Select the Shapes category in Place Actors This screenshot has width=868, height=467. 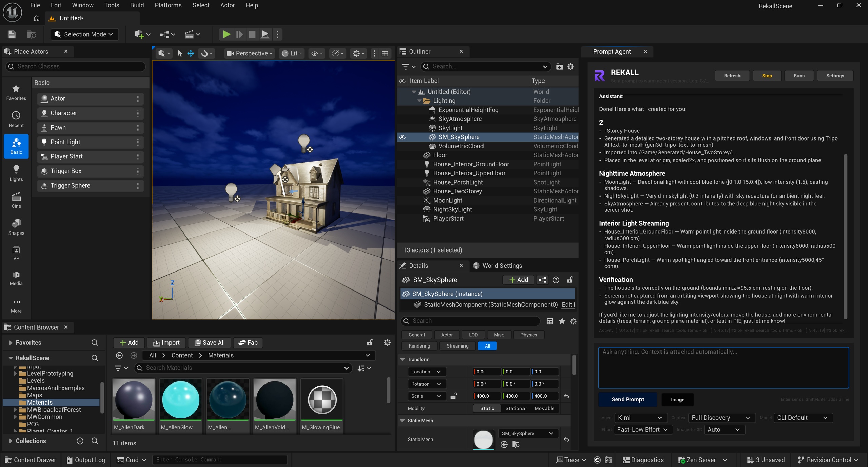coord(16,227)
